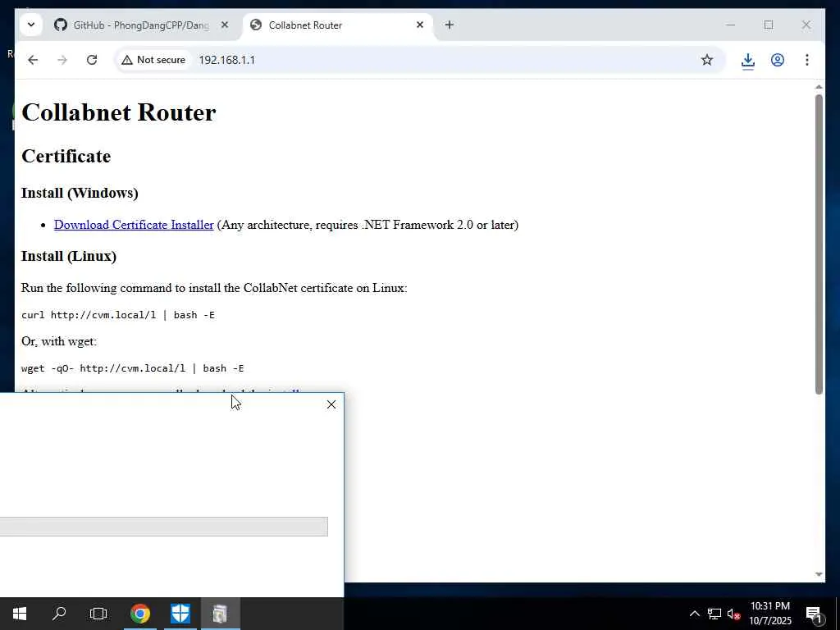The image size is (840, 630).
Task: Click the wget command text line
Action: pos(132,368)
